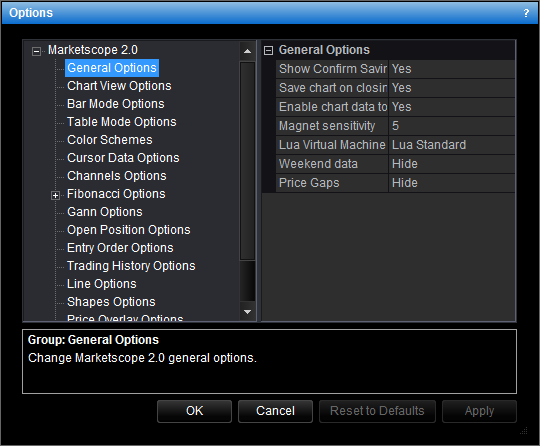Screen dimensions: 540x446
Task: Click the tree scrollbar up arrow
Action: click(x=247, y=51)
